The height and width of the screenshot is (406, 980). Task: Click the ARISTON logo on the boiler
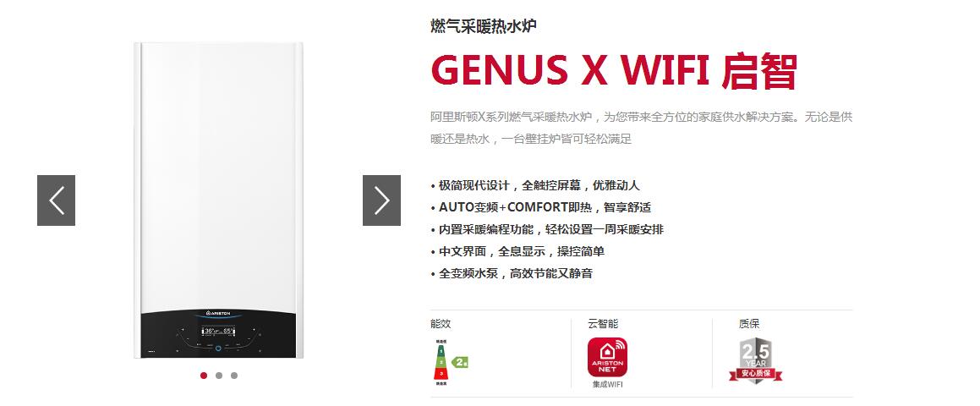(219, 313)
